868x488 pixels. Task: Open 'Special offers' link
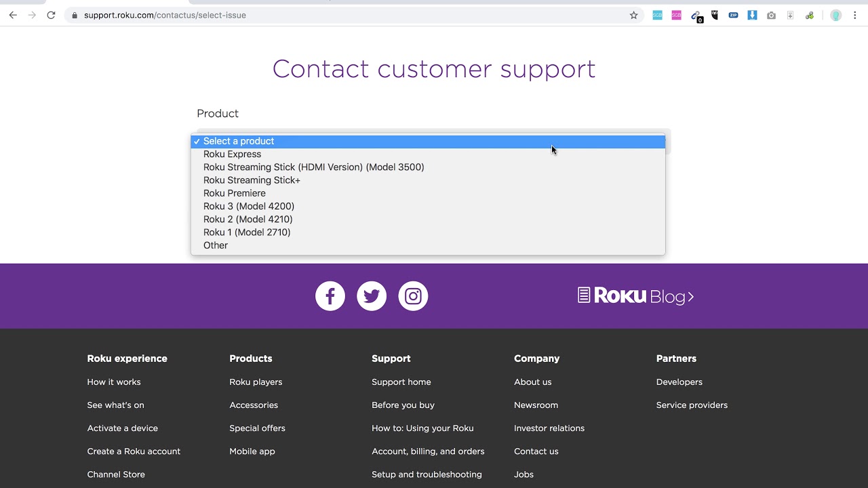[x=257, y=428]
